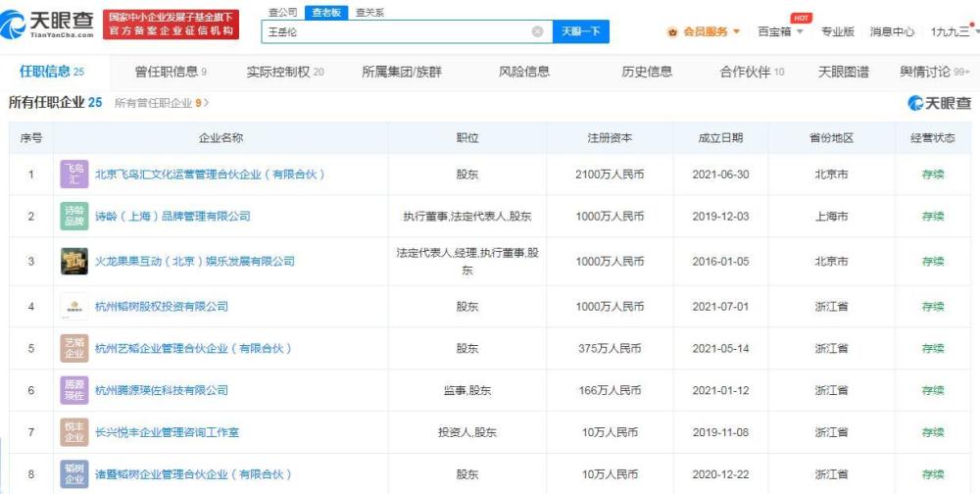Open 悦丰企业 logo icon in row 7
This screenshot has width=980, height=494.
point(74,432)
